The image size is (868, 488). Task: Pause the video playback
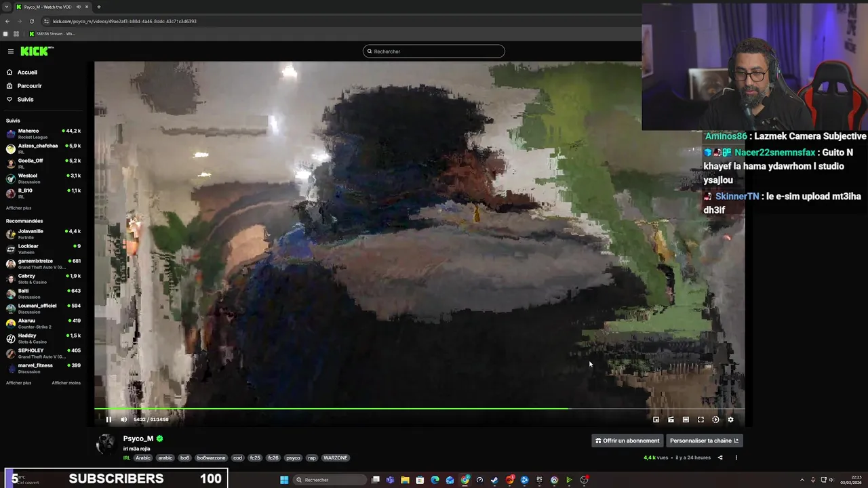click(x=108, y=420)
